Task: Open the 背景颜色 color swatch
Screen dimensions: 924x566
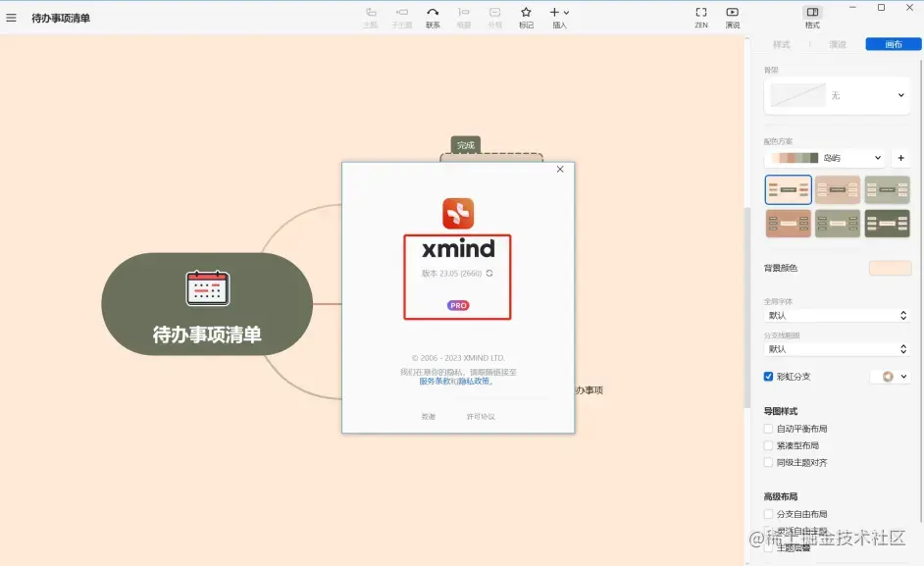Action: click(890, 268)
